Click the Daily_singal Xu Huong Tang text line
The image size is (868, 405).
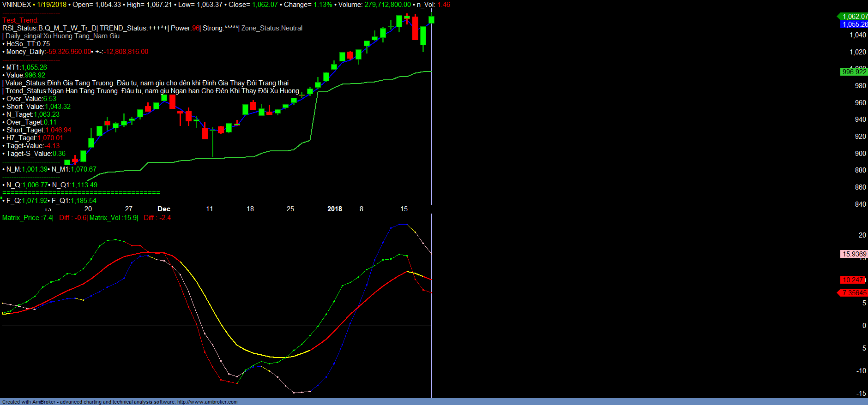(62, 36)
